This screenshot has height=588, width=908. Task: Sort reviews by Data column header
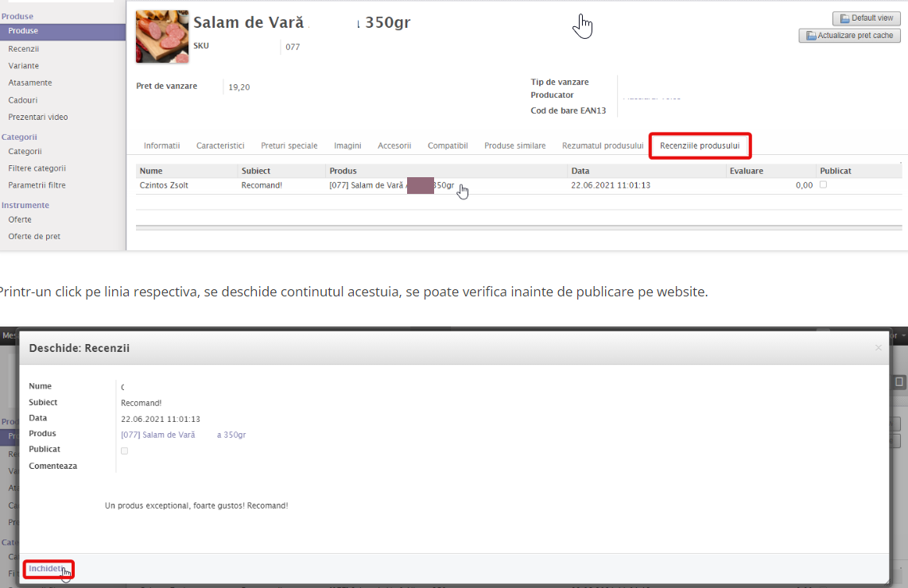point(580,171)
